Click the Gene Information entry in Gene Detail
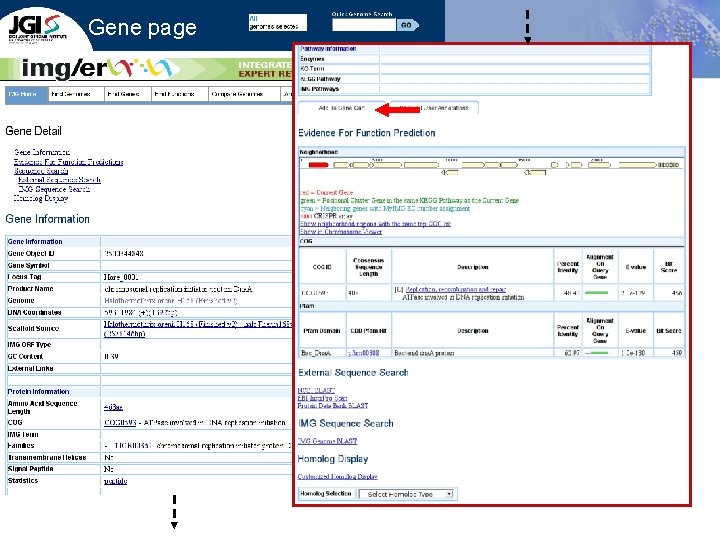The width and height of the screenshot is (720, 540). [42, 152]
